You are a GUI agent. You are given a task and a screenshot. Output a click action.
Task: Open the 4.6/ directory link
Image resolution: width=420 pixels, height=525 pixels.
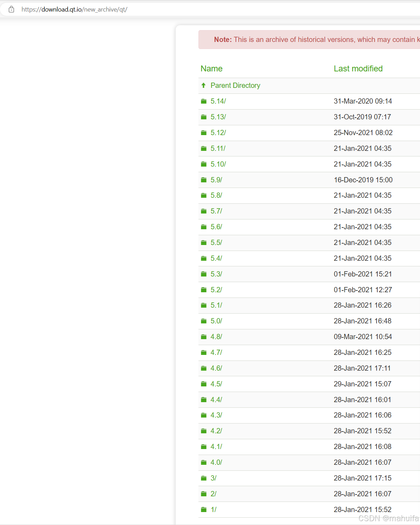coord(216,368)
